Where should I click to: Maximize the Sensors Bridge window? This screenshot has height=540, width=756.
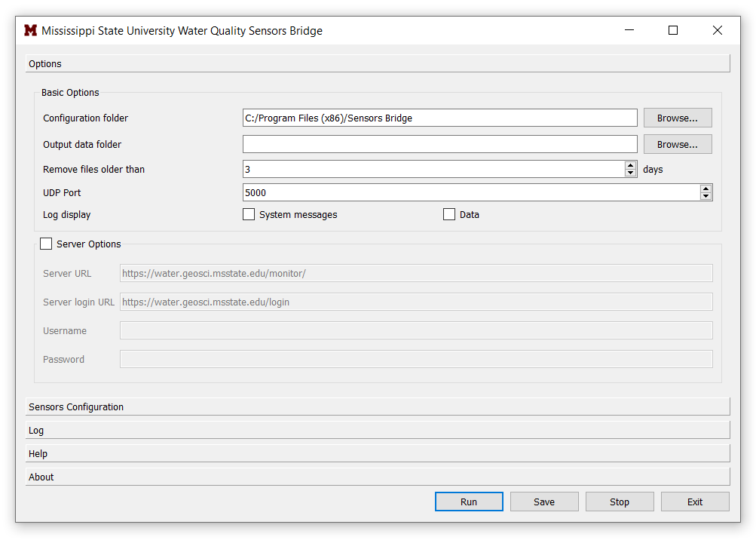(673, 30)
